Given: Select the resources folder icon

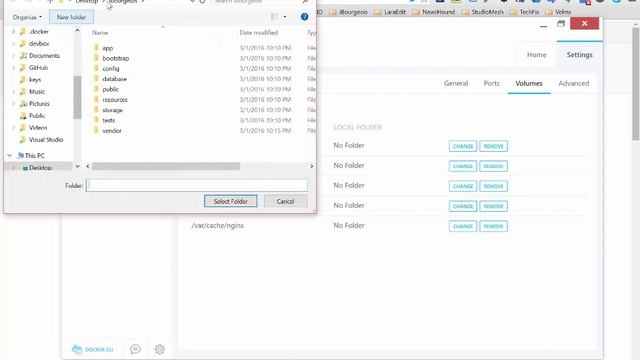Looking at the screenshot, I should point(96,99).
